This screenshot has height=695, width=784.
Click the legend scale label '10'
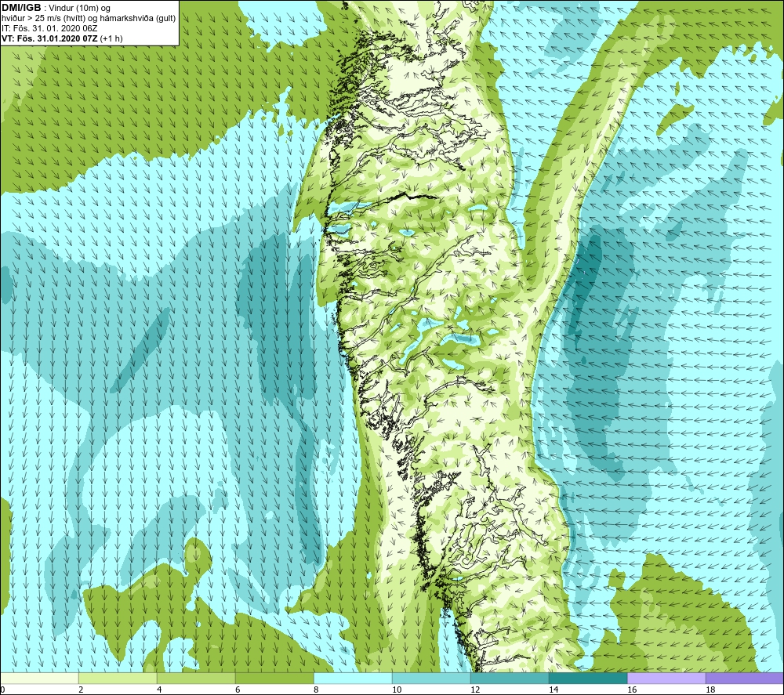pos(397,690)
